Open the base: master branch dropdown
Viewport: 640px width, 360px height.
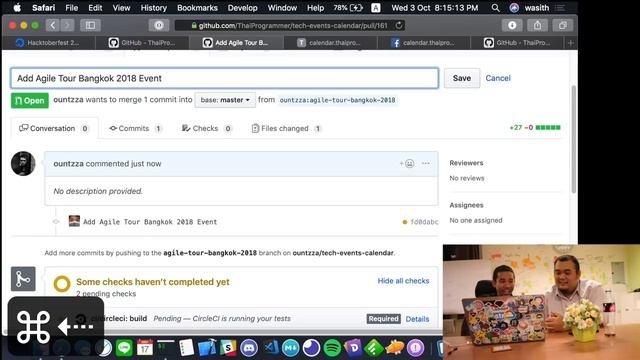click(225, 100)
